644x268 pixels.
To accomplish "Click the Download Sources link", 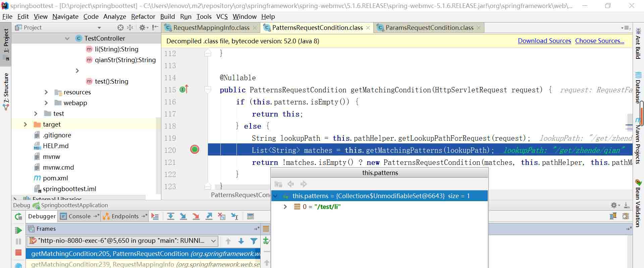I will (x=544, y=41).
